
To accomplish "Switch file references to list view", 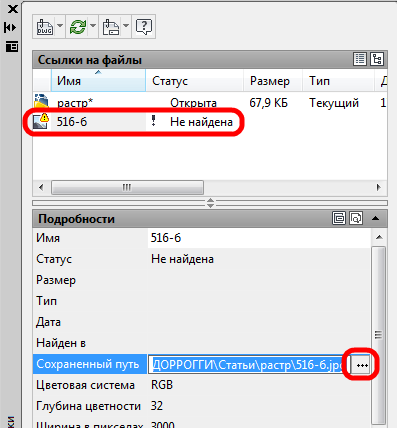I will point(360,59).
